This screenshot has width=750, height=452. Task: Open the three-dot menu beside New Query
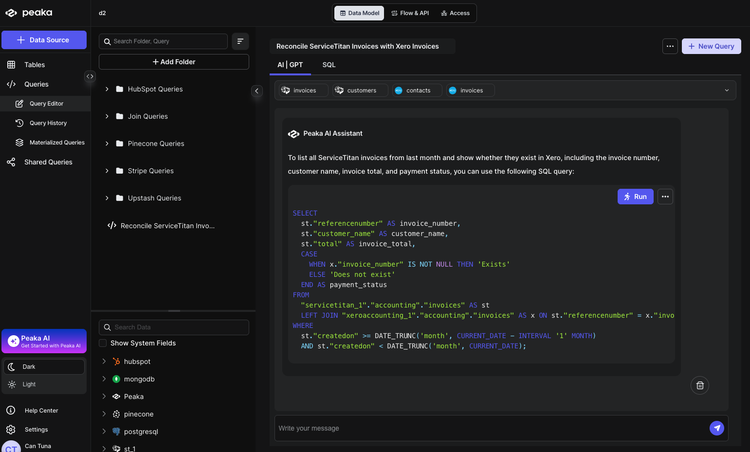pos(669,46)
